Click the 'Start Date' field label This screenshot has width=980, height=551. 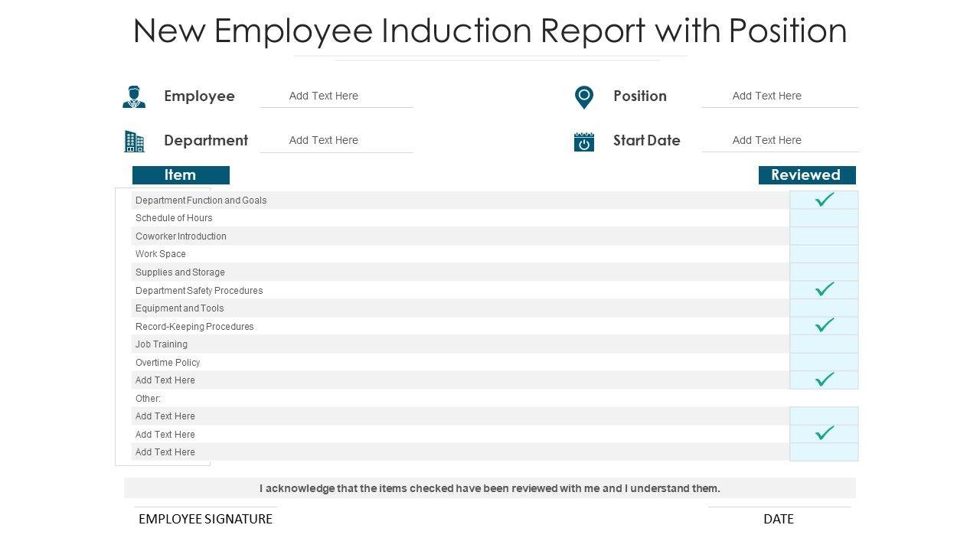pos(647,141)
